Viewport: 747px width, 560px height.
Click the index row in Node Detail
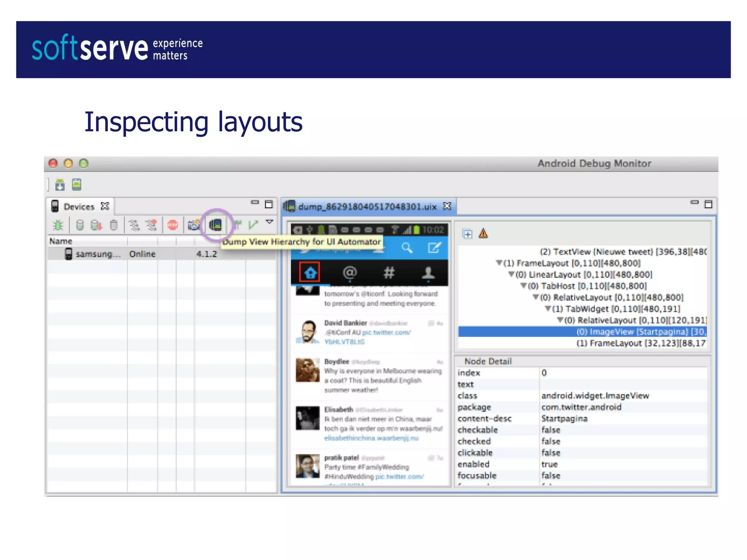coord(582,373)
